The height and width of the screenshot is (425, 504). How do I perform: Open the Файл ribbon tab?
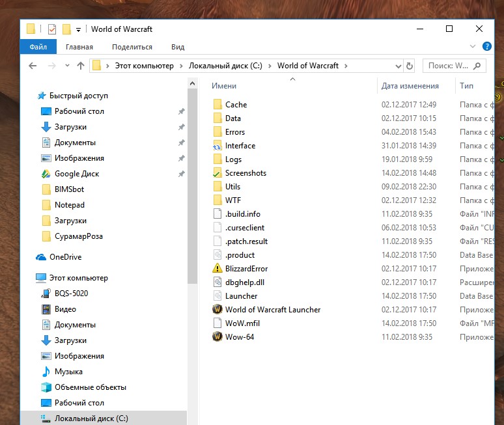(x=38, y=47)
